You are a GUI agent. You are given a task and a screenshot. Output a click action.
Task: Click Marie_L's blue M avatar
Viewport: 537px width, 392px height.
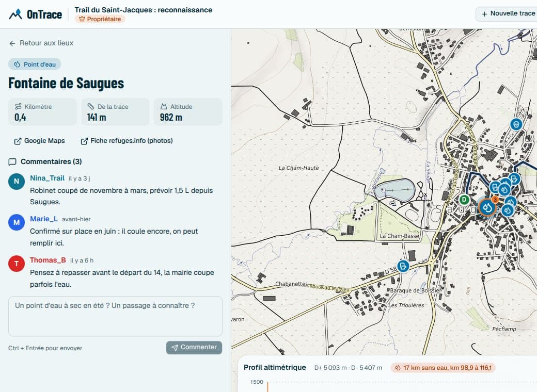click(x=17, y=222)
